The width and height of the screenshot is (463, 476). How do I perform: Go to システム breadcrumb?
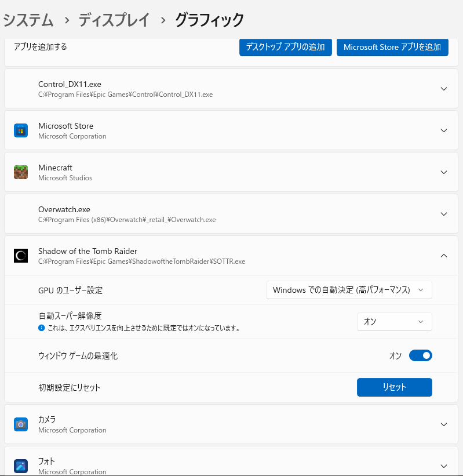[28, 20]
